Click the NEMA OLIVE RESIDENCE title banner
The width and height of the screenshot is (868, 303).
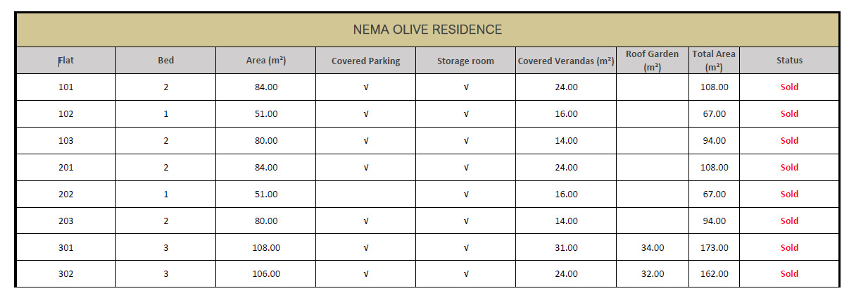coord(427,30)
